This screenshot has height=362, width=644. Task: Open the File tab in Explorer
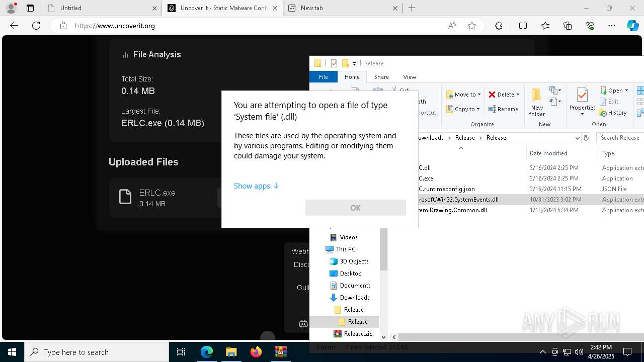click(x=323, y=77)
